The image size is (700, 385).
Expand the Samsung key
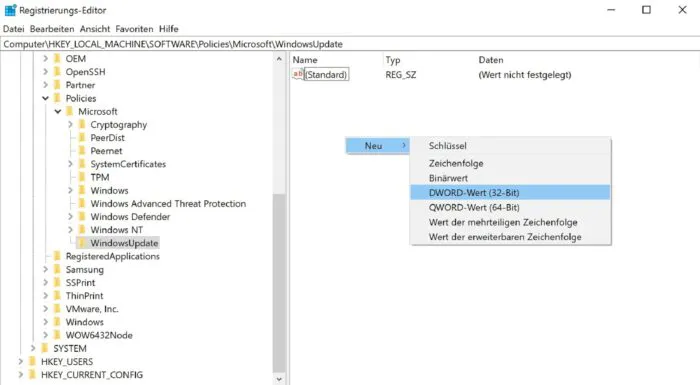(x=46, y=269)
